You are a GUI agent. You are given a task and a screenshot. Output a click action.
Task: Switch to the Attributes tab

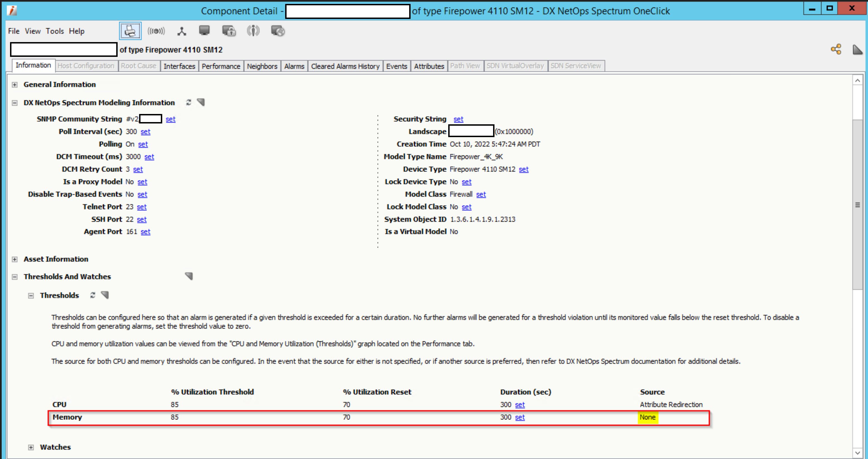click(429, 66)
